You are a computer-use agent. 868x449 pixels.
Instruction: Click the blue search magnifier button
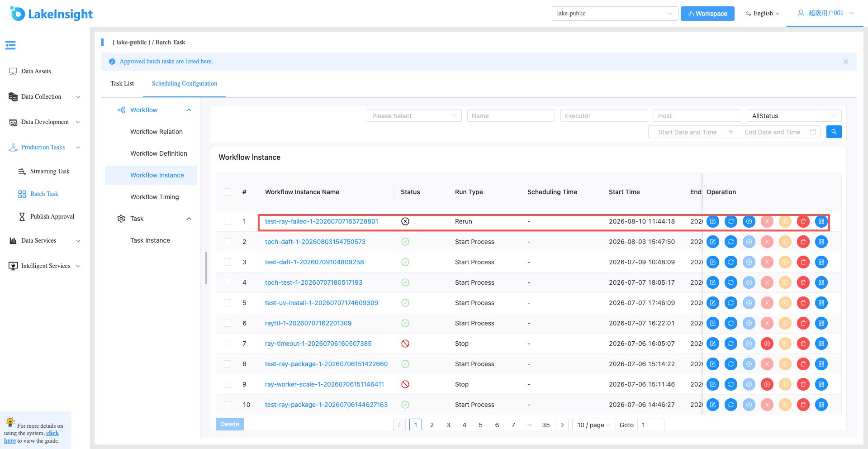(x=834, y=132)
